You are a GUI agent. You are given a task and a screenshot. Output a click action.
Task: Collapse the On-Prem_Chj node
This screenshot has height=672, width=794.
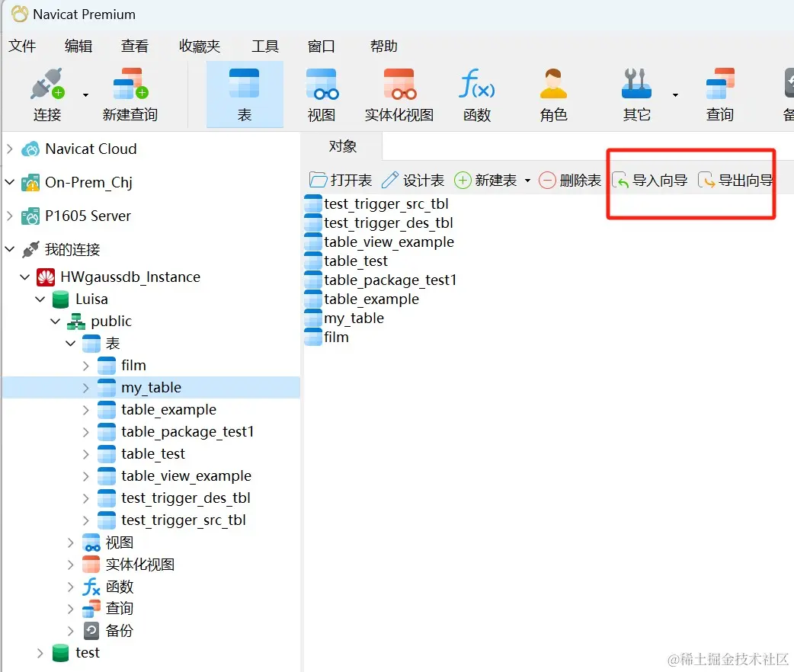tap(10, 181)
